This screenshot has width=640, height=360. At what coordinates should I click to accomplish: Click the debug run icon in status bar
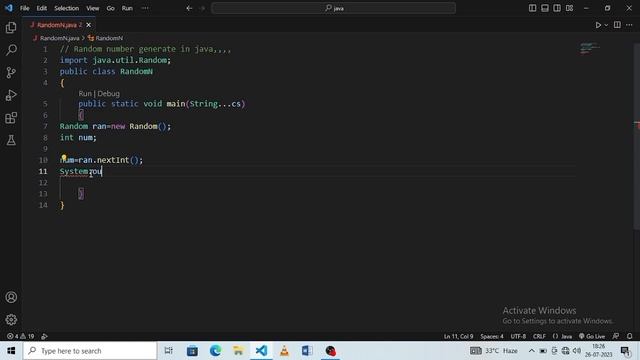(x=44, y=336)
